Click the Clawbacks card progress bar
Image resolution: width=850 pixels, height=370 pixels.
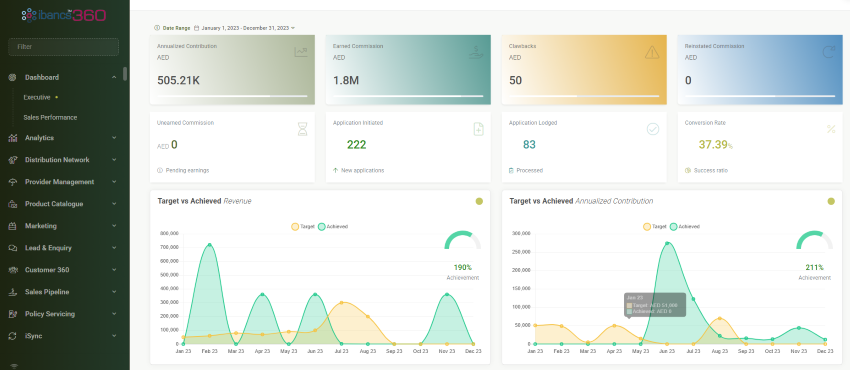[584, 96]
